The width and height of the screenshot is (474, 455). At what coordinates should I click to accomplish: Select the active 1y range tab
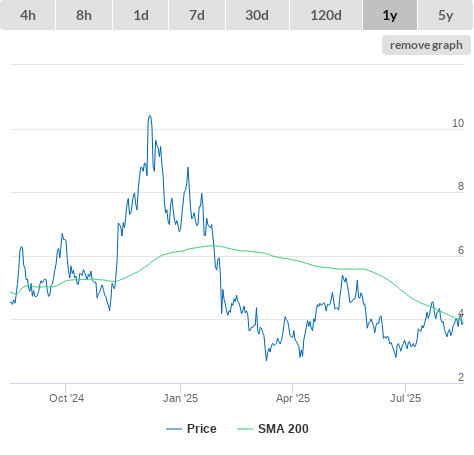[390, 15]
